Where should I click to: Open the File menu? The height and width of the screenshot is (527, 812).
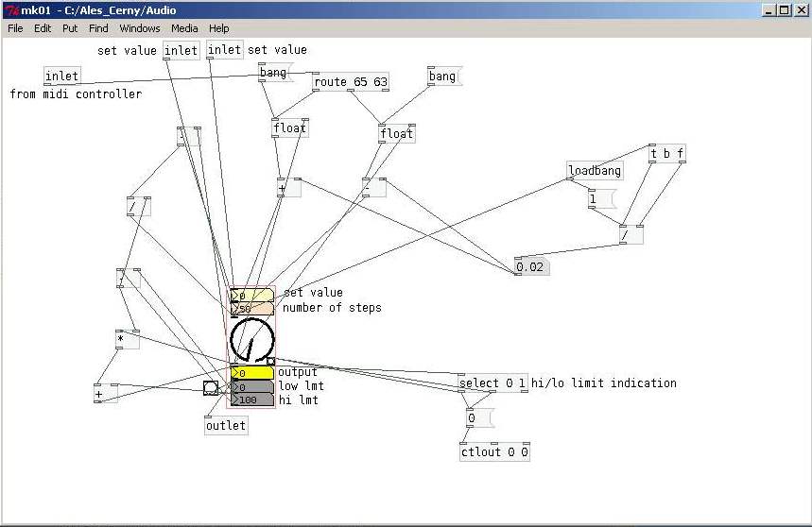[x=15, y=28]
